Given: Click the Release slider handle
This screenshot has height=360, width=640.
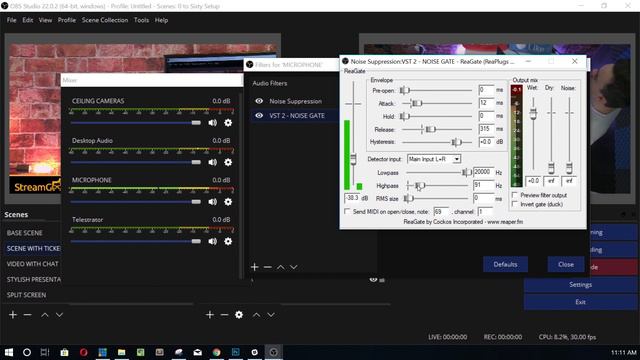Looking at the screenshot, I should click(430, 129).
